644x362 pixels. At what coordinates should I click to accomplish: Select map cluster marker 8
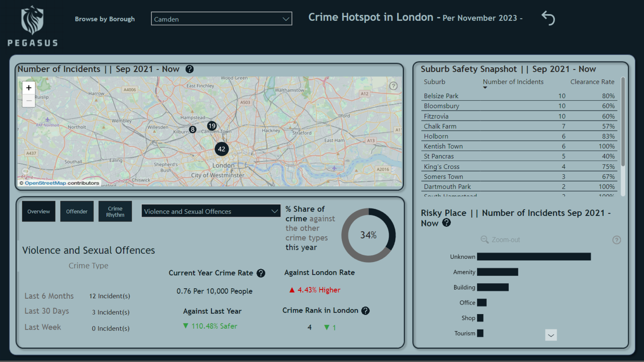click(193, 130)
